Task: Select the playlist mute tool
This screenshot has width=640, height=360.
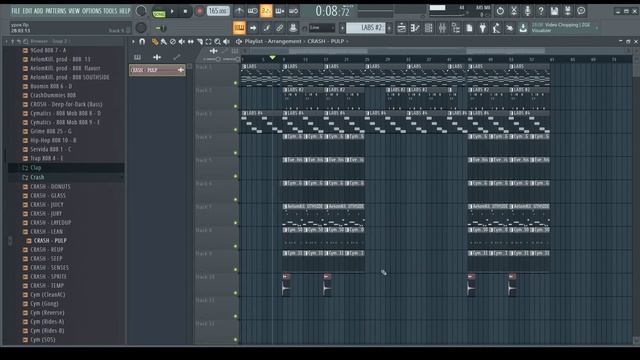Action: point(182,41)
